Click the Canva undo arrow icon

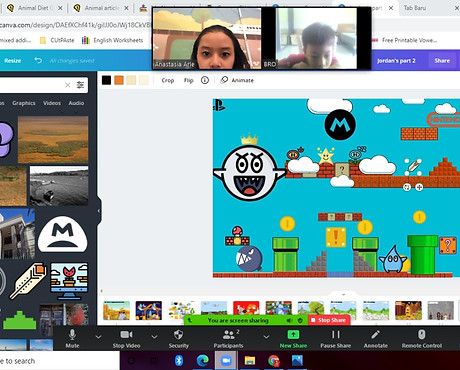pos(38,60)
